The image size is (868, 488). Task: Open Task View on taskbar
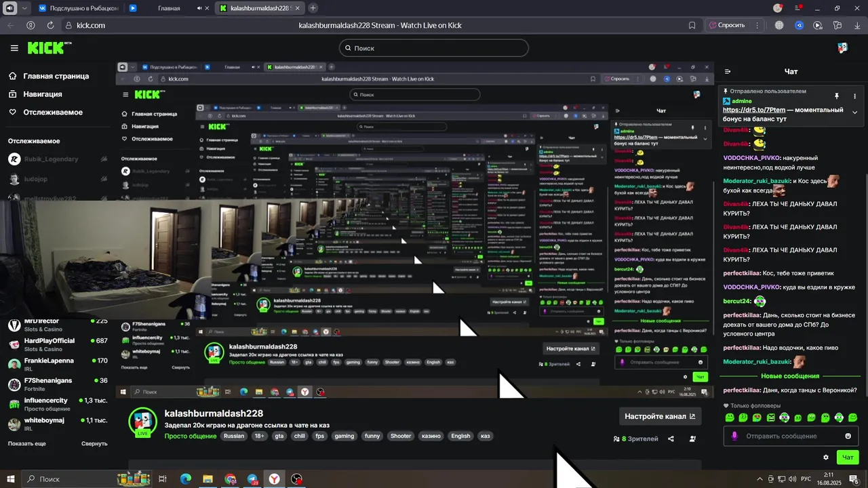[x=163, y=479]
